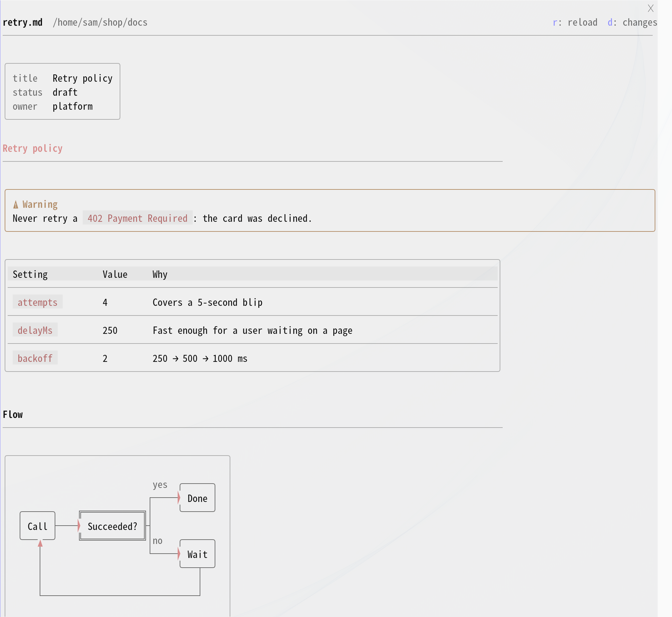
Task: Click the 'Wait' node in the flowchart
Action: coord(198,554)
